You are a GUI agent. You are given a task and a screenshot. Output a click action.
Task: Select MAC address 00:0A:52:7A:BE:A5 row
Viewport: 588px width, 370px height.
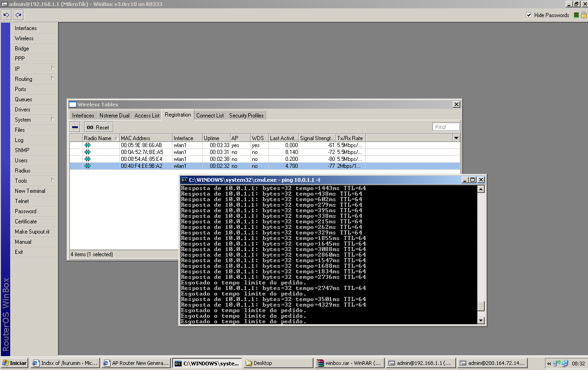[265, 152]
